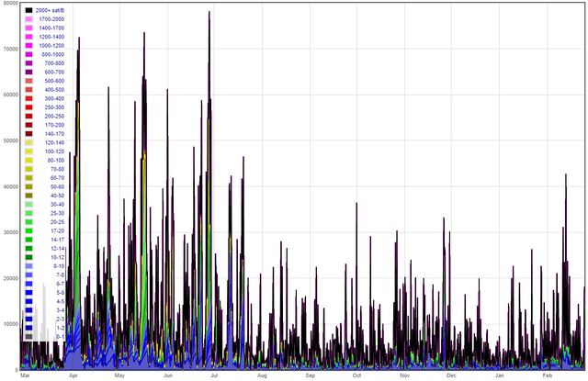
Task: Select the 50-60 legend label
Action: [x=57, y=186]
